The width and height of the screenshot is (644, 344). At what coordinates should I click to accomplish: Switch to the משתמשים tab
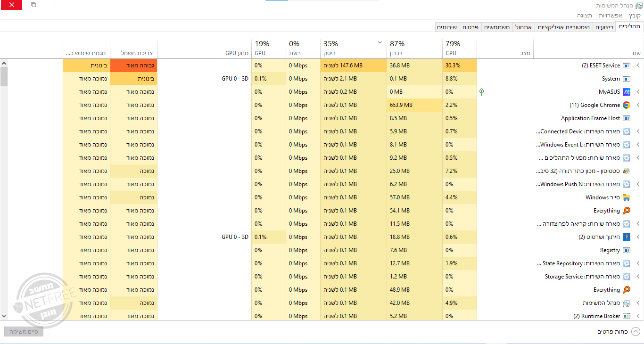(x=497, y=27)
